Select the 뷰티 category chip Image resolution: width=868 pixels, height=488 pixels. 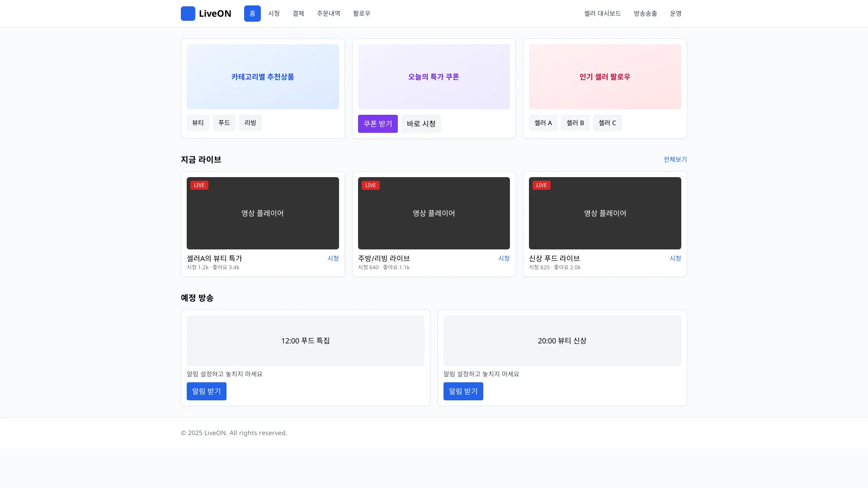tap(198, 123)
